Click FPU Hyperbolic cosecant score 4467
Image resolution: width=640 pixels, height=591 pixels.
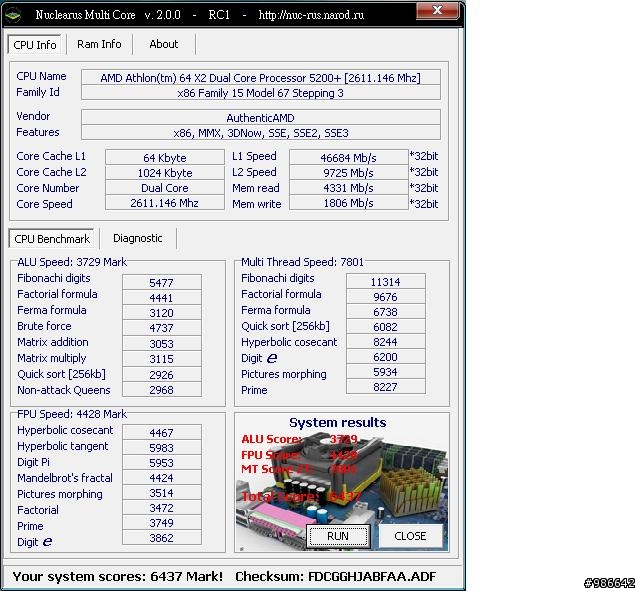(x=161, y=433)
